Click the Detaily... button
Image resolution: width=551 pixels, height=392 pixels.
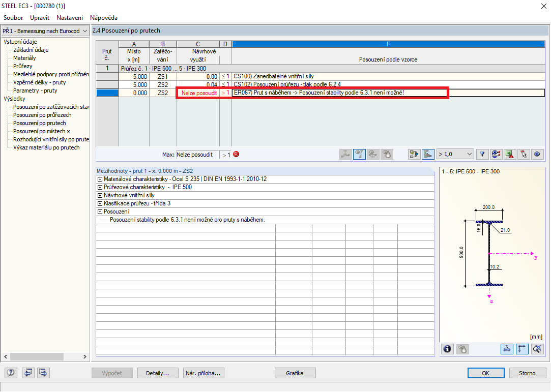coord(157,373)
